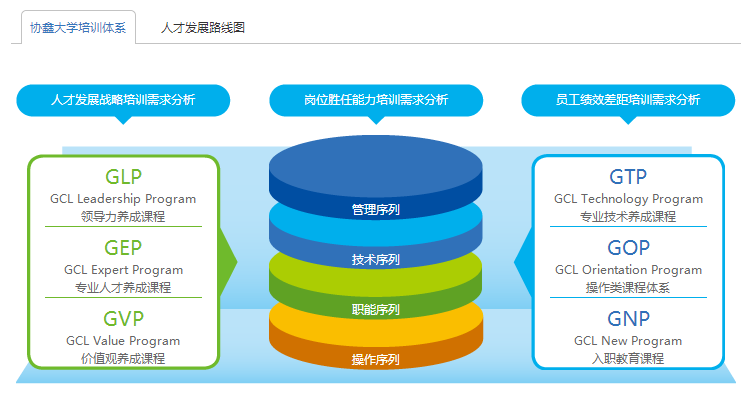Click the 操作类课程体系 label
Image resolution: width=755 pixels, height=401 pixels.
tap(628, 288)
